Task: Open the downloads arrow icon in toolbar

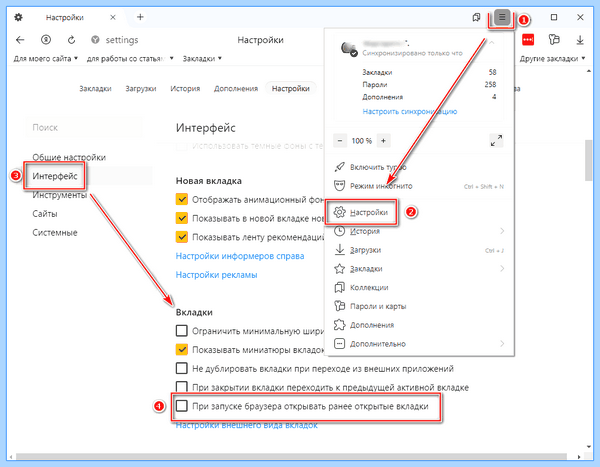Action: click(x=580, y=39)
